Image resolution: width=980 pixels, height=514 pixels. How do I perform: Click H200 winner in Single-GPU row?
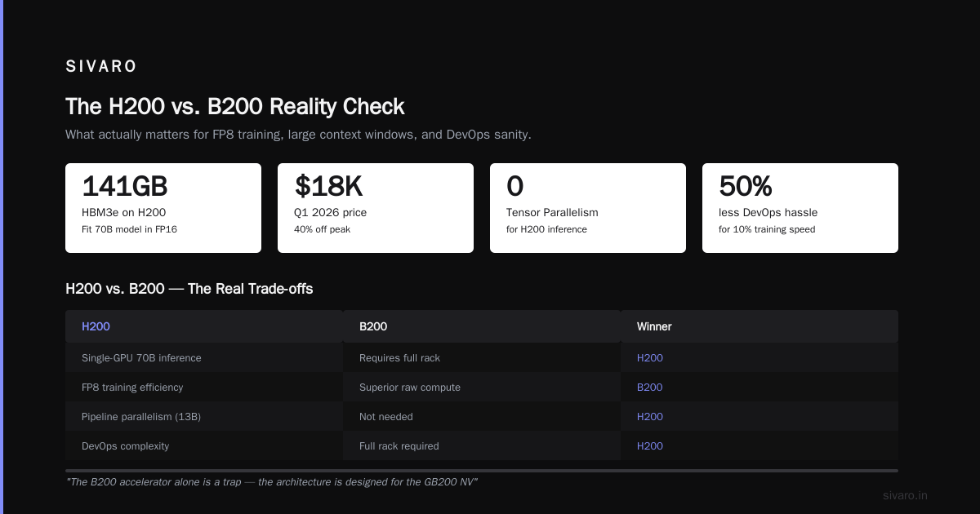[x=650, y=357]
